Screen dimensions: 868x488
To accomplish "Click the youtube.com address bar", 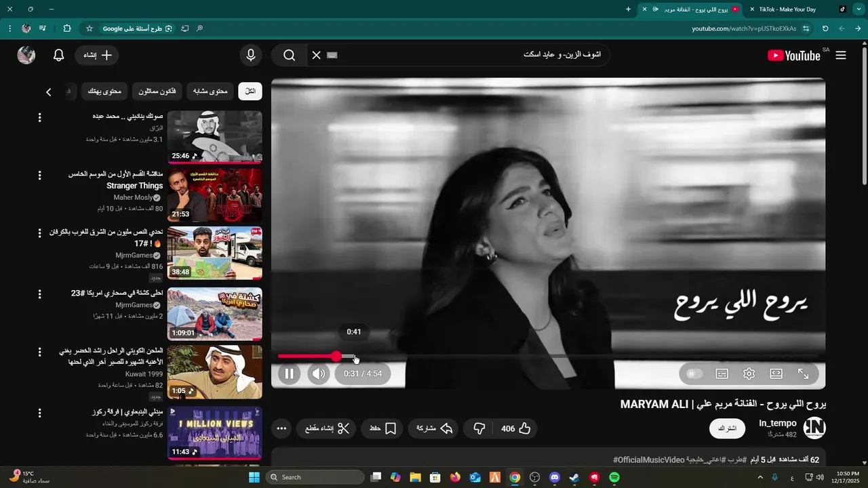I will (x=744, y=28).
